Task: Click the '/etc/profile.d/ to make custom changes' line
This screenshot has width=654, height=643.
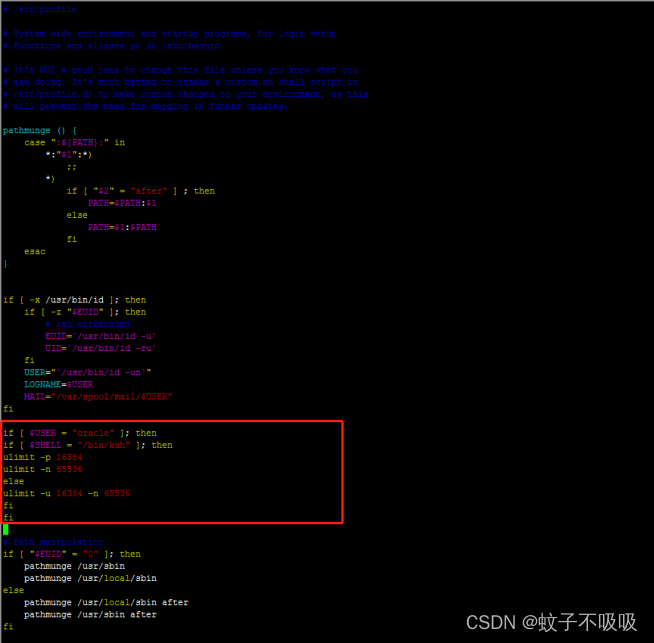Action: pos(186,94)
